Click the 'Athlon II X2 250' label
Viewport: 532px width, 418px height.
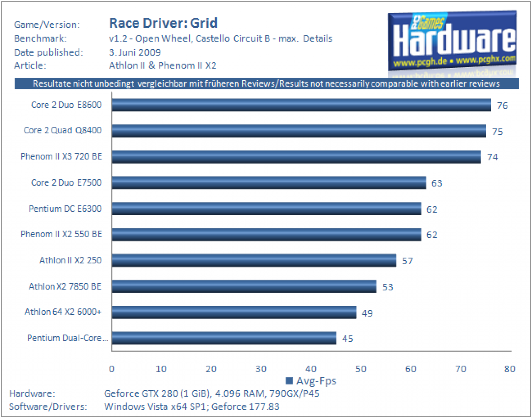(71, 261)
